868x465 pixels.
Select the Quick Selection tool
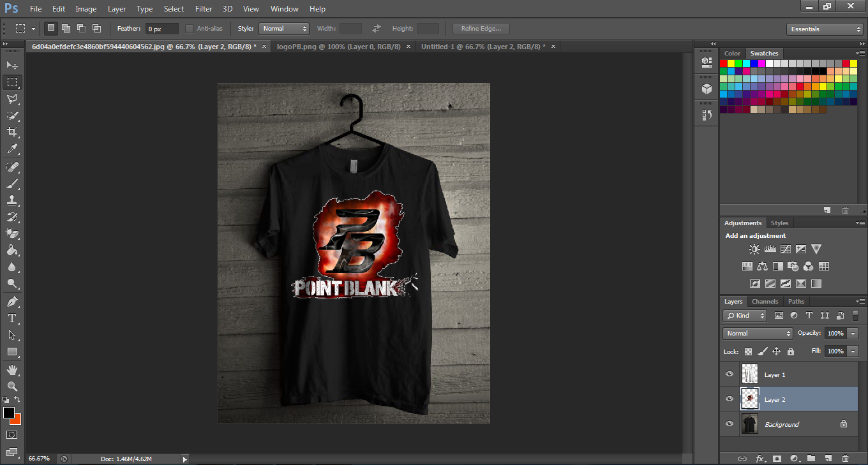click(12, 115)
